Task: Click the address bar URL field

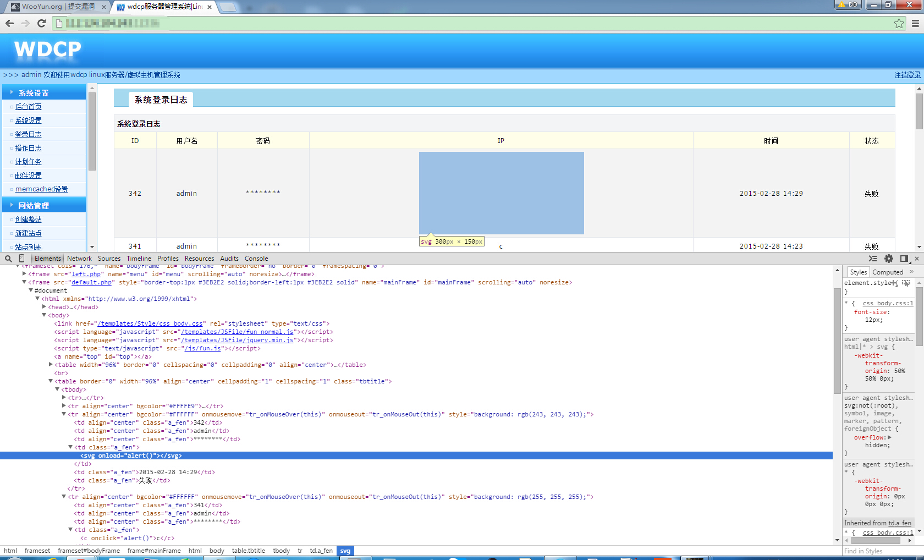Action: click(473, 23)
